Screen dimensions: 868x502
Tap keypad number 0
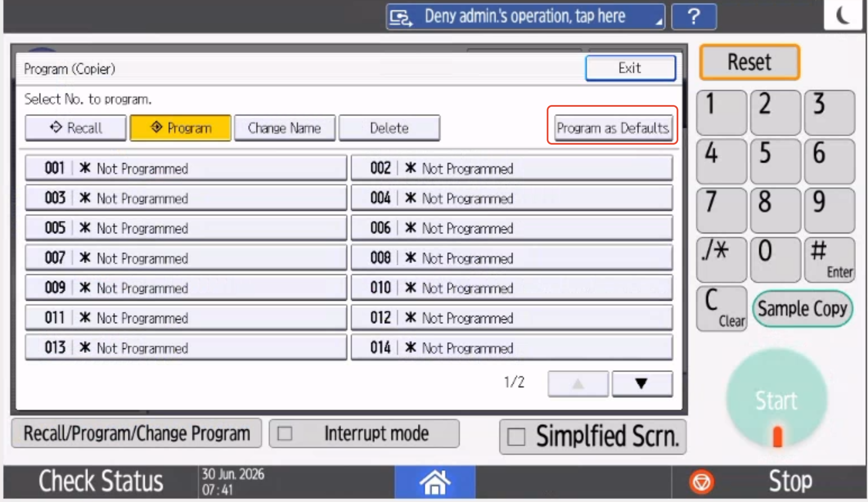pos(775,260)
